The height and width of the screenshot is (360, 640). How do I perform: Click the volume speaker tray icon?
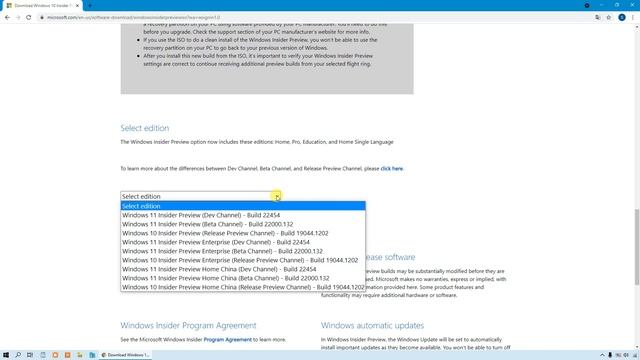(x=626, y=355)
